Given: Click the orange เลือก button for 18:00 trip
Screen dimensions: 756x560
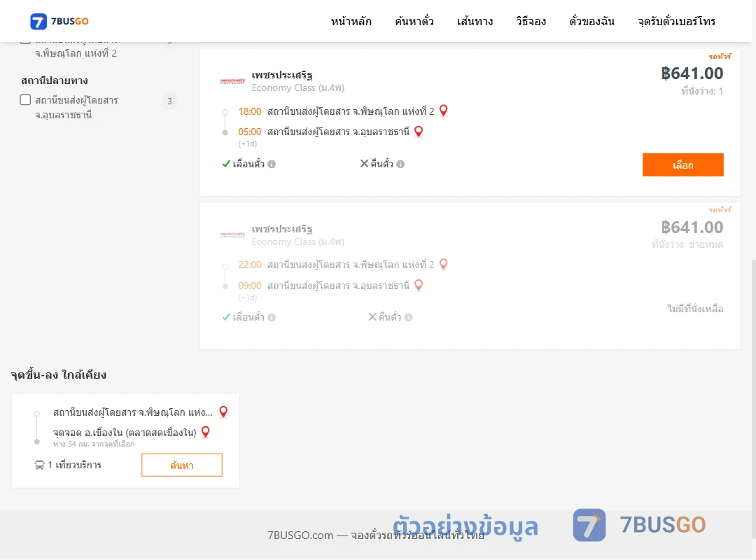Looking at the screenshot, I should (x=682, y=165).
